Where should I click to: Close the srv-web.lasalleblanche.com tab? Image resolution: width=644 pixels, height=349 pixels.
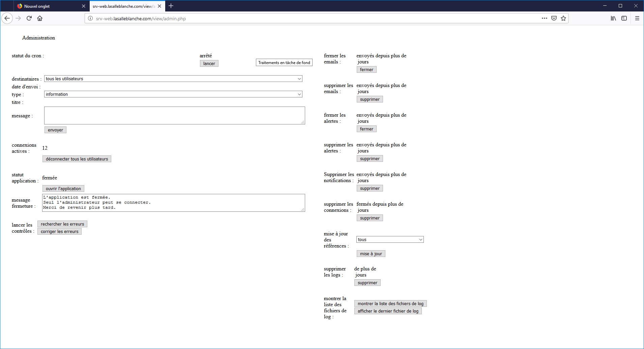159,6
